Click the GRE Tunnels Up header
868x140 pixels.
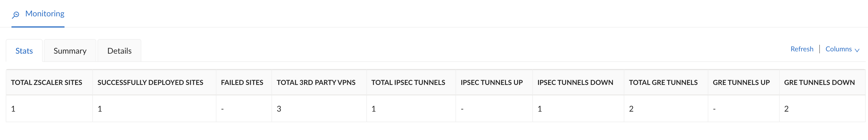[741, 83]
